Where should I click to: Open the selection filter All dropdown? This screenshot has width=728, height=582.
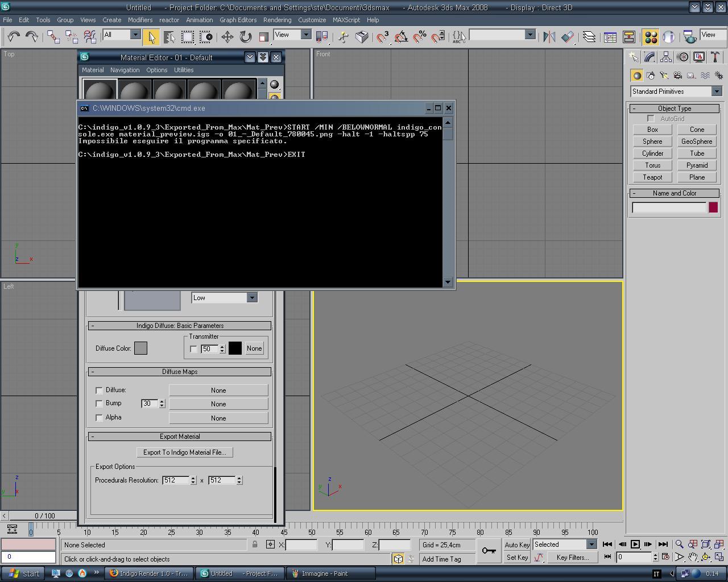[x=121, y=35]
